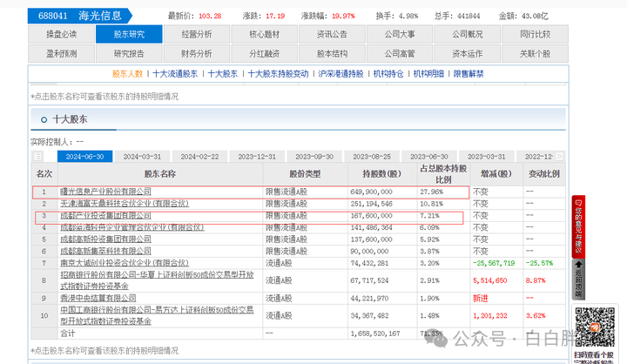Click the 持股数(股) column header
This screenshot has height=364, width=627.
click(x=382, y=174)
